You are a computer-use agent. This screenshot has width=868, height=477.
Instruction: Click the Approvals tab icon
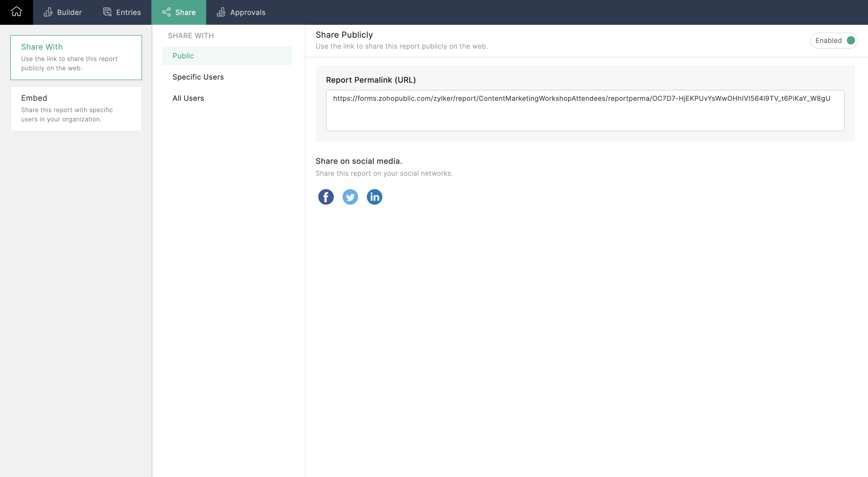point(221,12)
